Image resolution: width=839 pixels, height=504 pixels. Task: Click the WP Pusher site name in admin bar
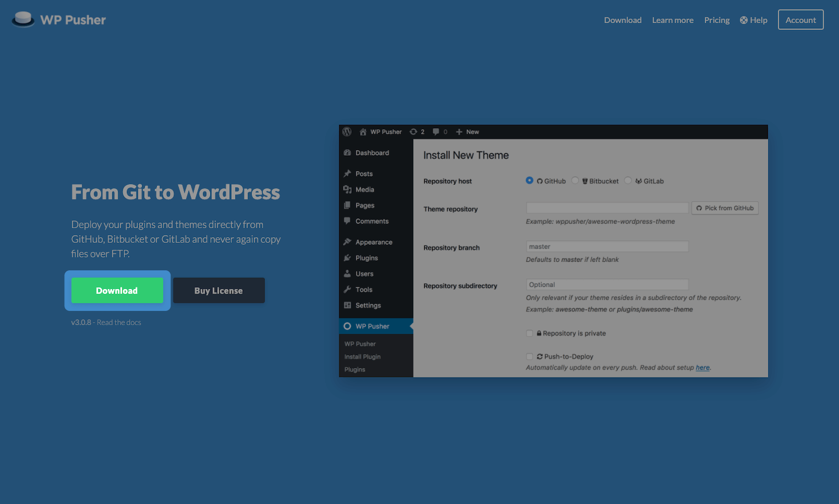coord(386,132)
